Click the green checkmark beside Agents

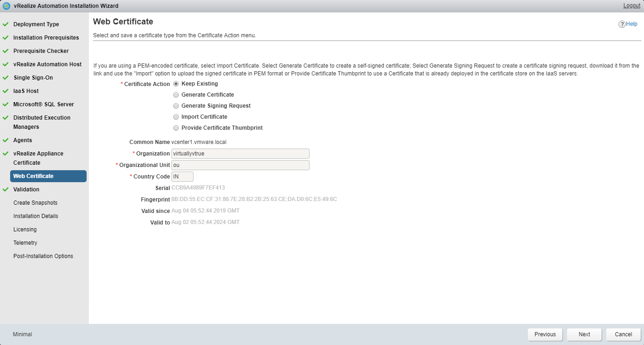pos(6,140)
